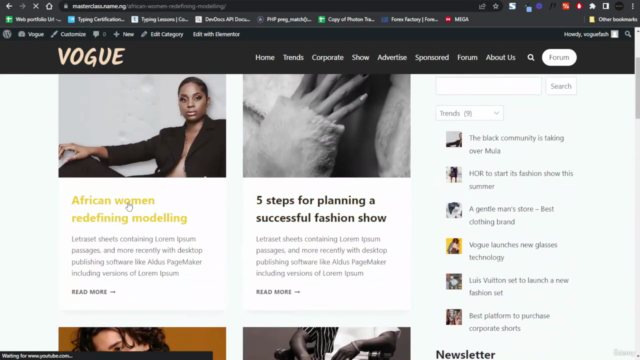The width and height of the screenshot is (640, 360).
Task: Click the Vogue site name in admin bar
Action: pos(31,34)
